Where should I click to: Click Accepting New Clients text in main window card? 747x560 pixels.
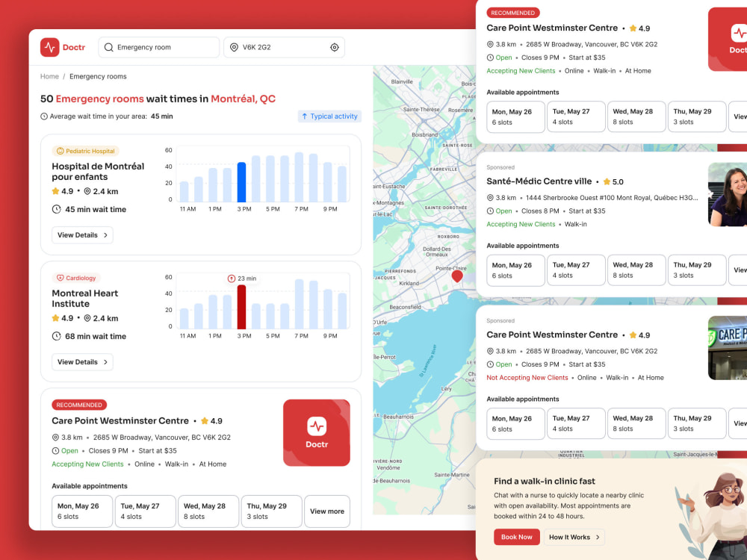point(87,464)
